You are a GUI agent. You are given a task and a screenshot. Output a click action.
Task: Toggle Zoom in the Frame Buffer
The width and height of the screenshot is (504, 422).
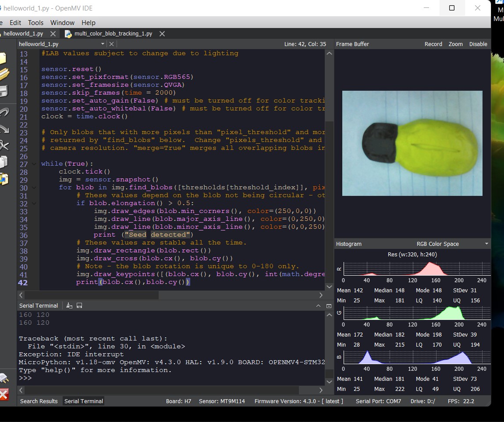(455, 44)
